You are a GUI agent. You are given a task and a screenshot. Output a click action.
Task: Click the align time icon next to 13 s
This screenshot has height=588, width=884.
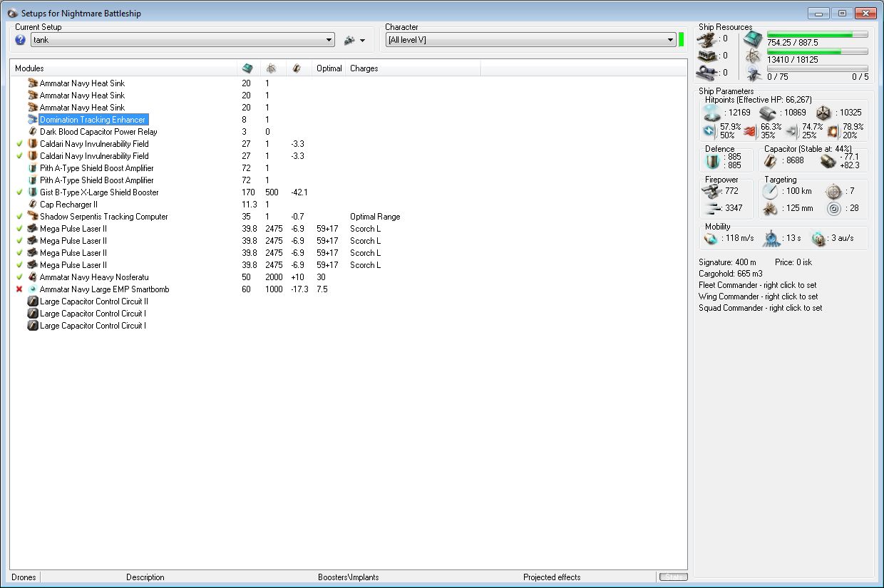pyautogui.click(x=770, y=239)
